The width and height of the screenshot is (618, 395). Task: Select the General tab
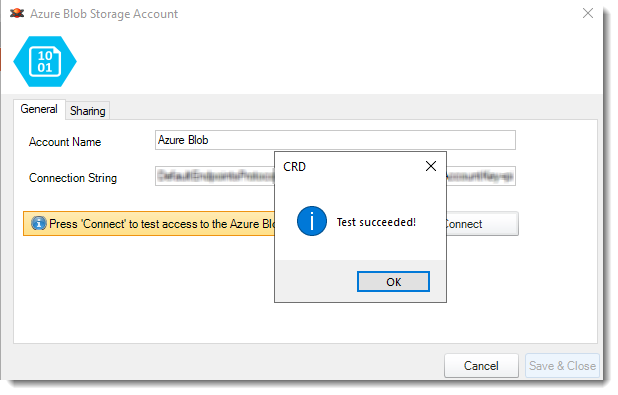[39, 109]
